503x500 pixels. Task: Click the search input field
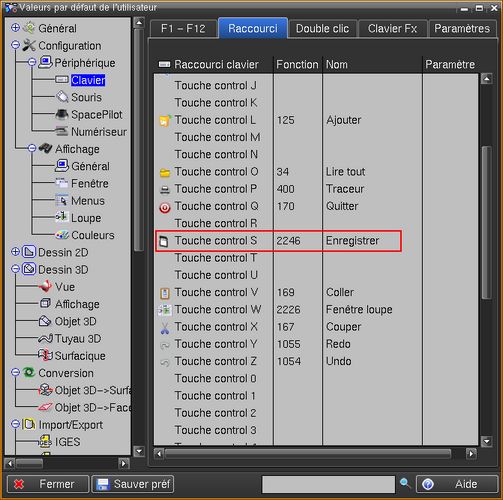tap(328, 484)
